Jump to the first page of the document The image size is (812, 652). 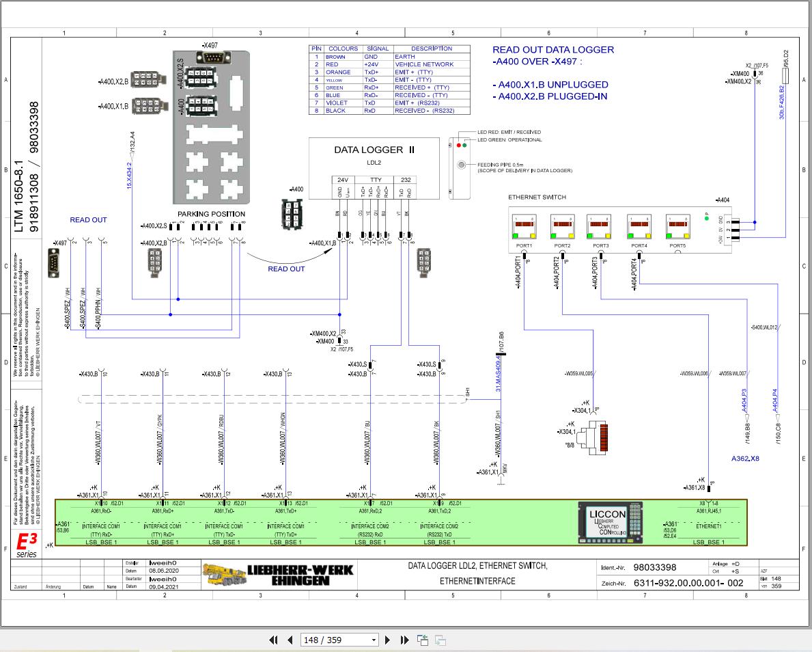274,640
